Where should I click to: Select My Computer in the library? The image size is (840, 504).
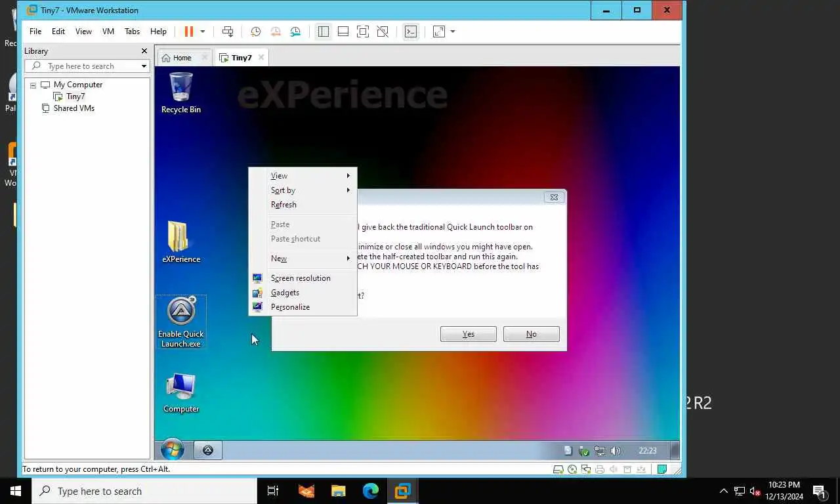(78, 85)
